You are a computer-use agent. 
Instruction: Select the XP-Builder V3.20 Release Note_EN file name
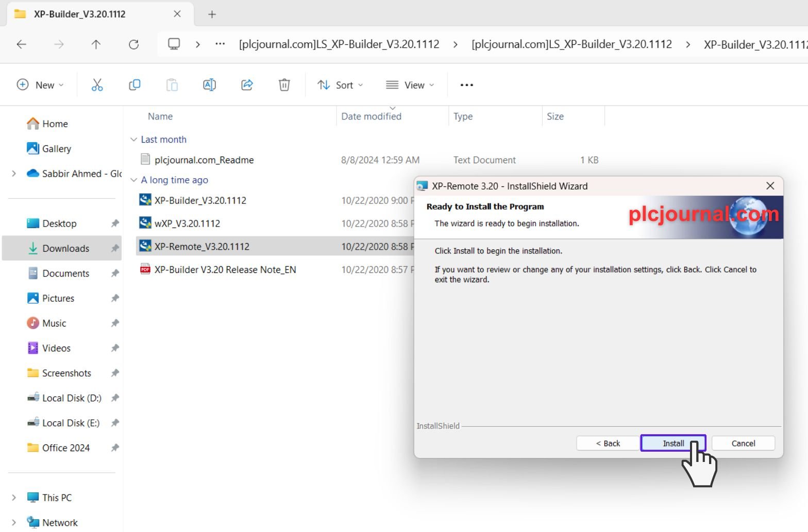[225, 269]
